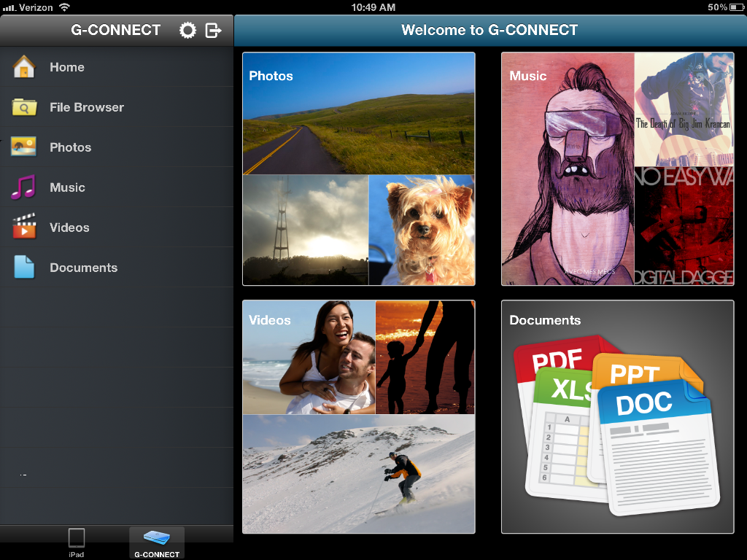The height and width of the screenshot is (560, 747).
Task: Click the Videos clapperboard icon
Action: coord(24,227)
